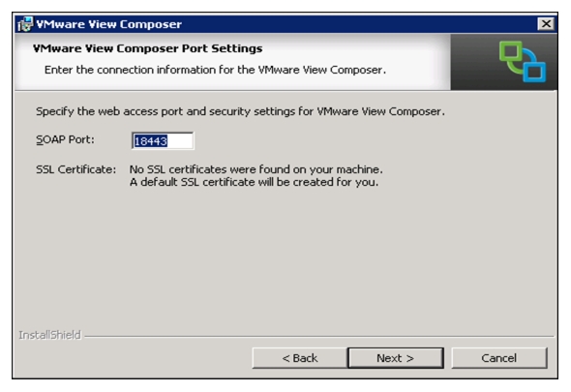This screenshot has height=392, width=571.
Task: Click the separator line beside InstallShield
Action: [318, 336]
